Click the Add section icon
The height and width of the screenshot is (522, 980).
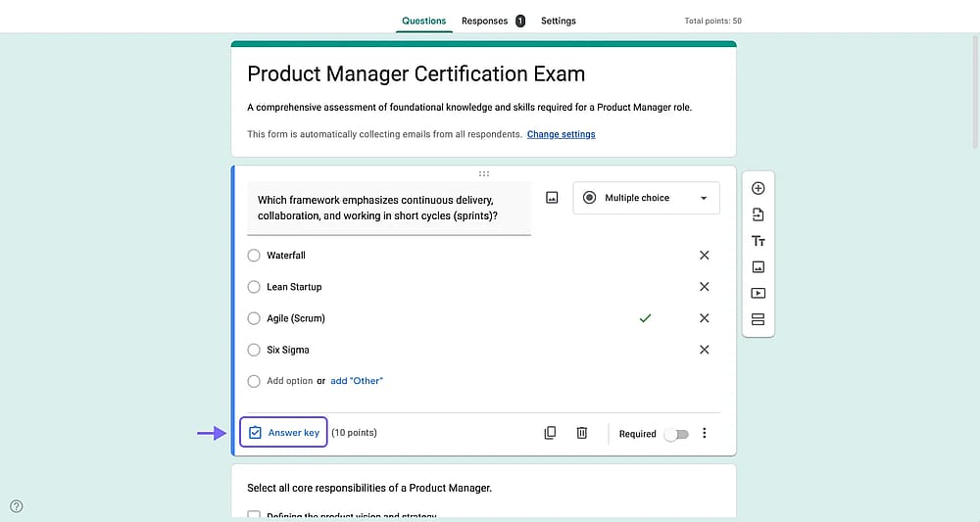[x=759, y=319]
